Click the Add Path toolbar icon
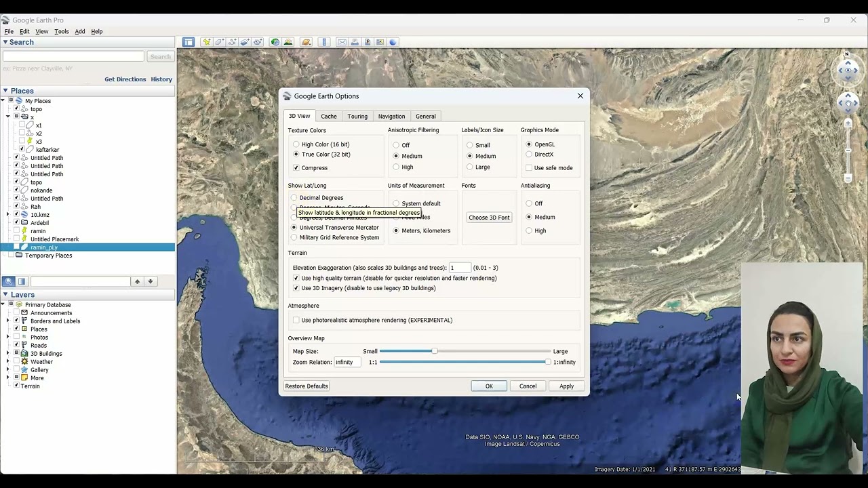Image resolution: width=868 pixels, height=488 pixels. [x=232, y=42]
